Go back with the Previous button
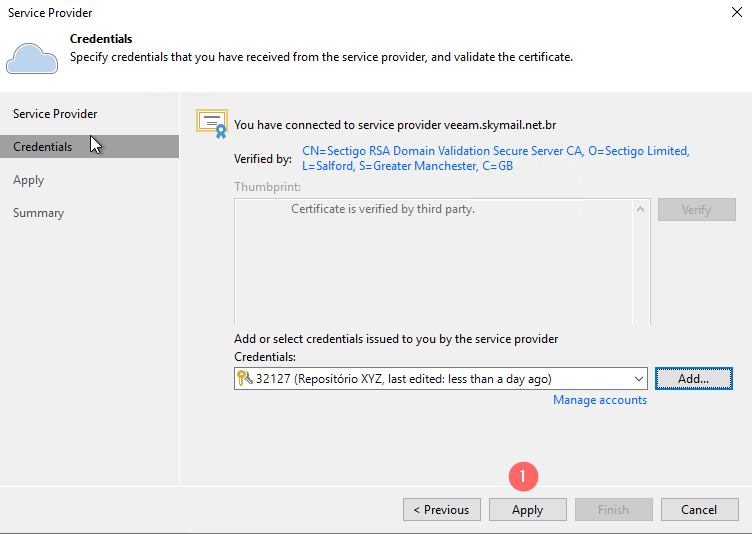Screen dimensions: 752x534 (x=442, y=510)
